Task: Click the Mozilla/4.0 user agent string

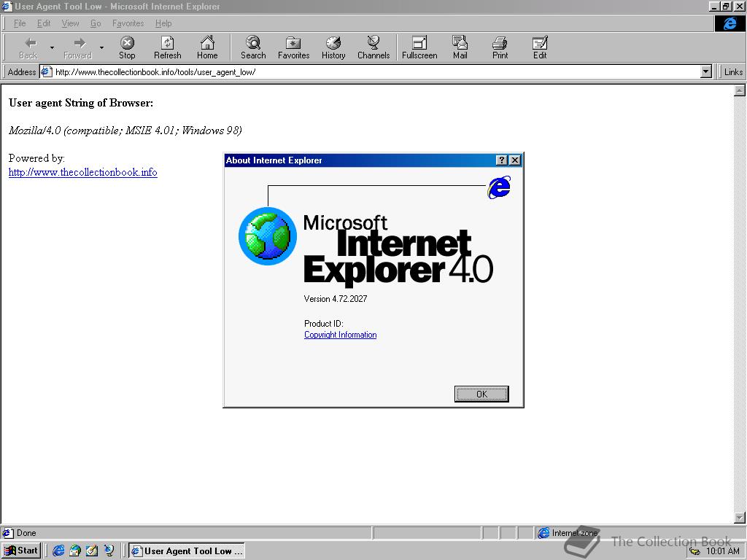Action: pyautogui.click(x=125, y=131)
